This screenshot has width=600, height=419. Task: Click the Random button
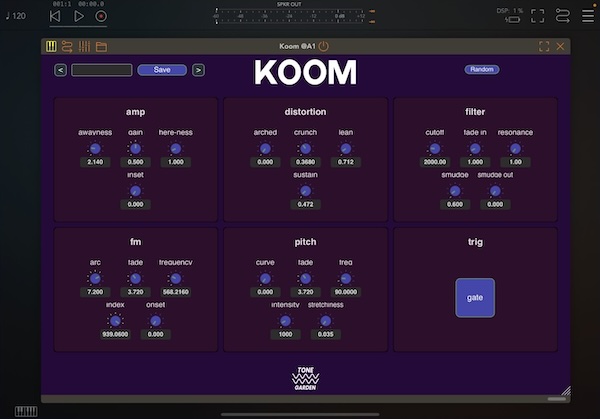(482, 69)
